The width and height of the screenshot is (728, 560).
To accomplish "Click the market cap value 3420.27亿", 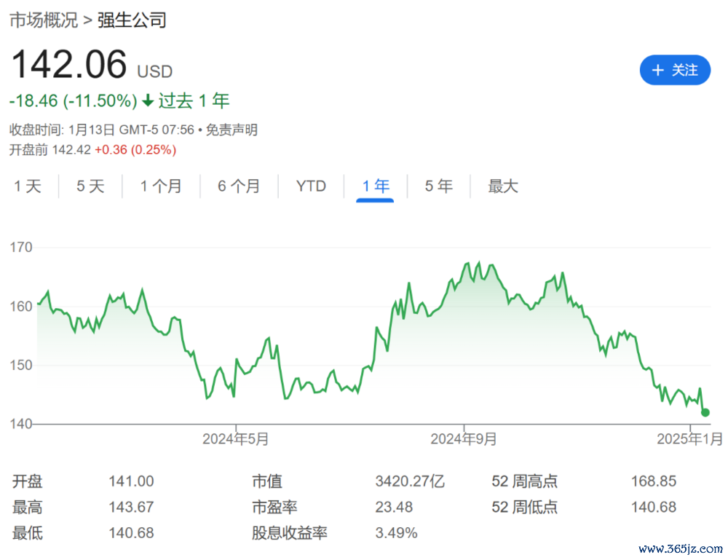I will coord(410,481).
